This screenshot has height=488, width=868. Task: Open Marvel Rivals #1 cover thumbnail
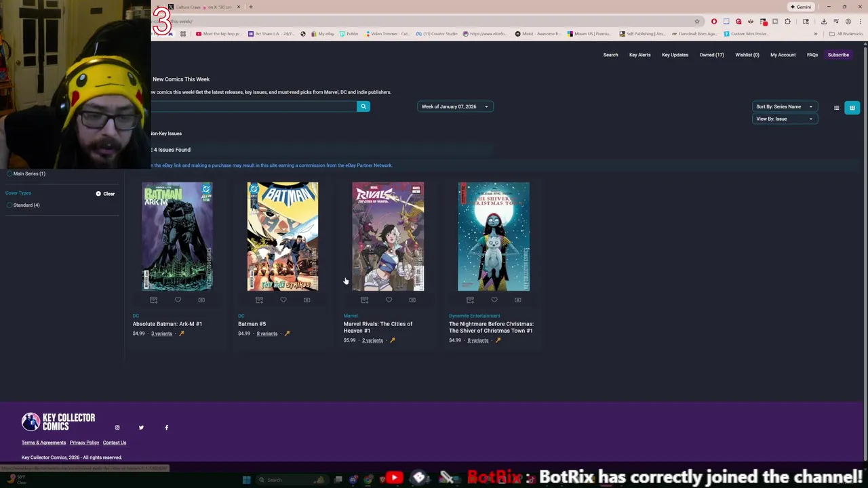pos(388,237)
